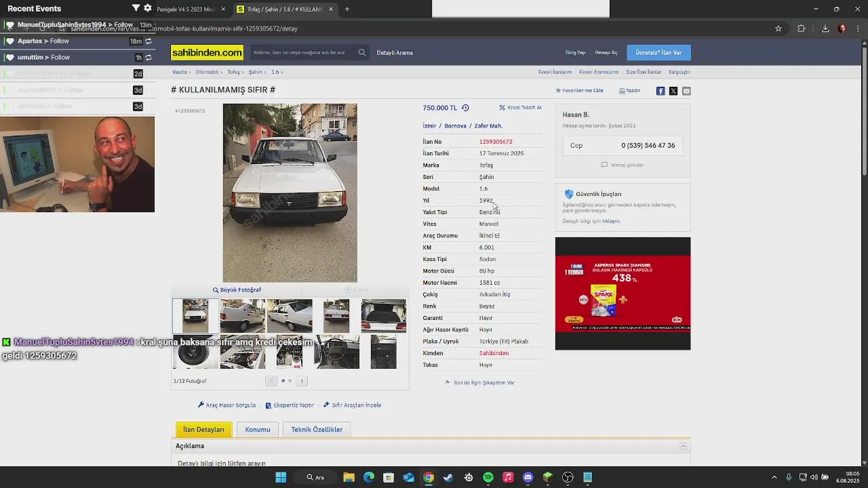
Task: Select the second thumbnail showing car side view
Action: click(x=243, y=316)
